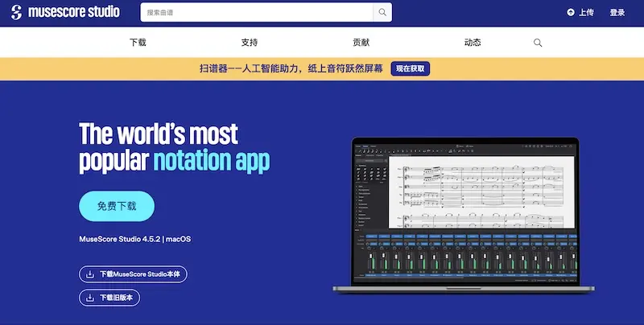Click the 下载旧版本 button
Viewport: 644px width, 325px height.
pos(109,298)
